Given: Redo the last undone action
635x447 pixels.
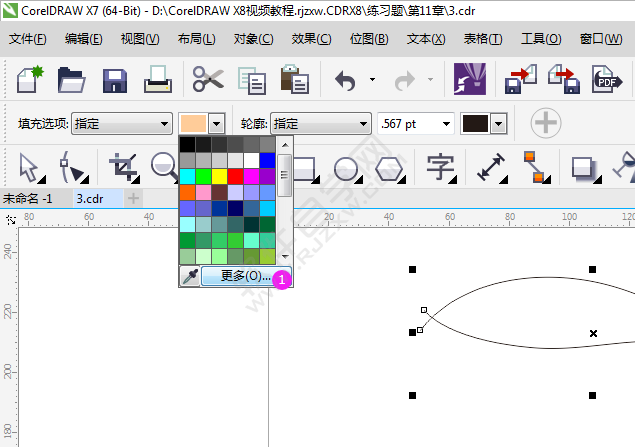Looking at the screenshot, I should tap(405, 80).
